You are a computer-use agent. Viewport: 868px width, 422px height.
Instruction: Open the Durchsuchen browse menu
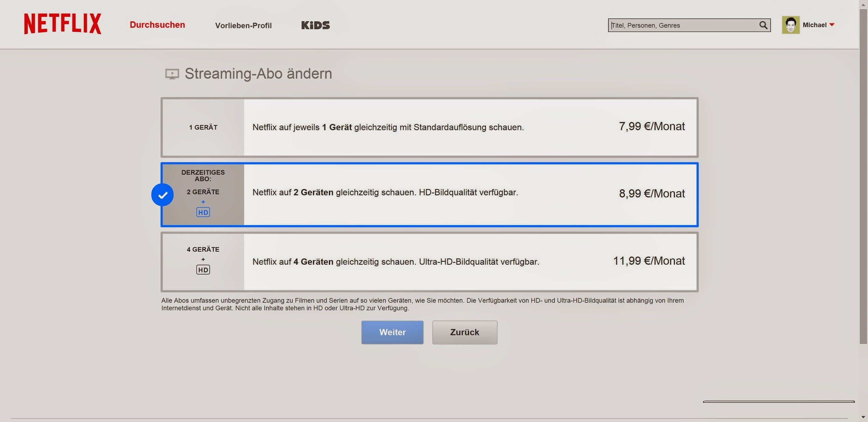(x=157, y=25)
